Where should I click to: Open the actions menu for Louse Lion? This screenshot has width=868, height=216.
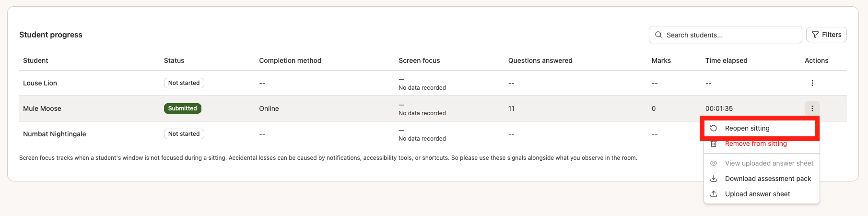812,83
